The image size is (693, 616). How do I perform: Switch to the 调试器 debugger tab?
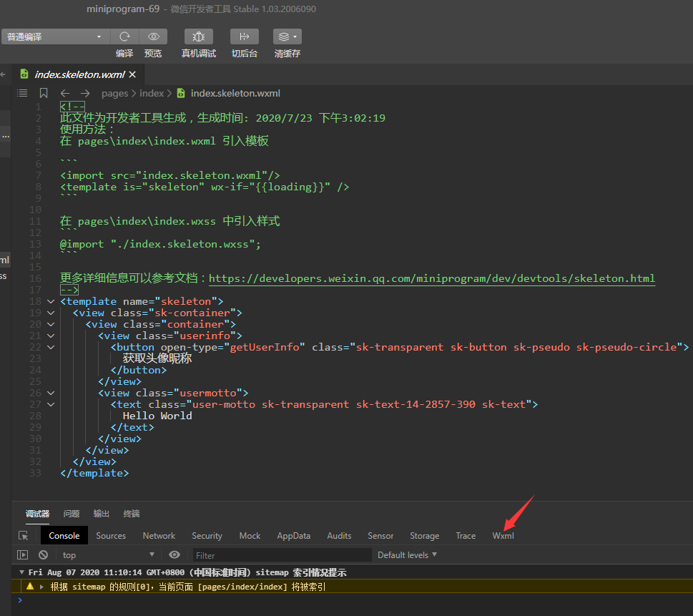point(38,514)
